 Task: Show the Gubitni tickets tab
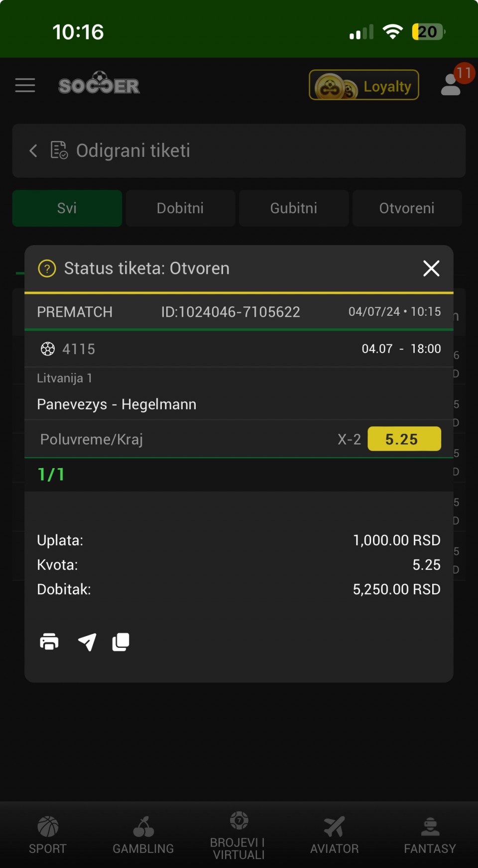pyautogui.click(x=294, y=208)
